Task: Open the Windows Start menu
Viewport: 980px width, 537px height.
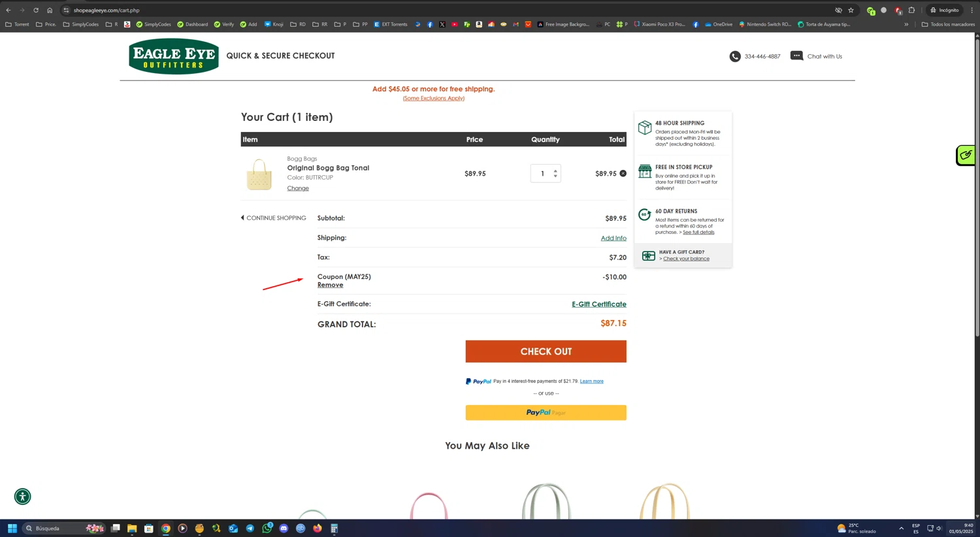Action: 12,529
